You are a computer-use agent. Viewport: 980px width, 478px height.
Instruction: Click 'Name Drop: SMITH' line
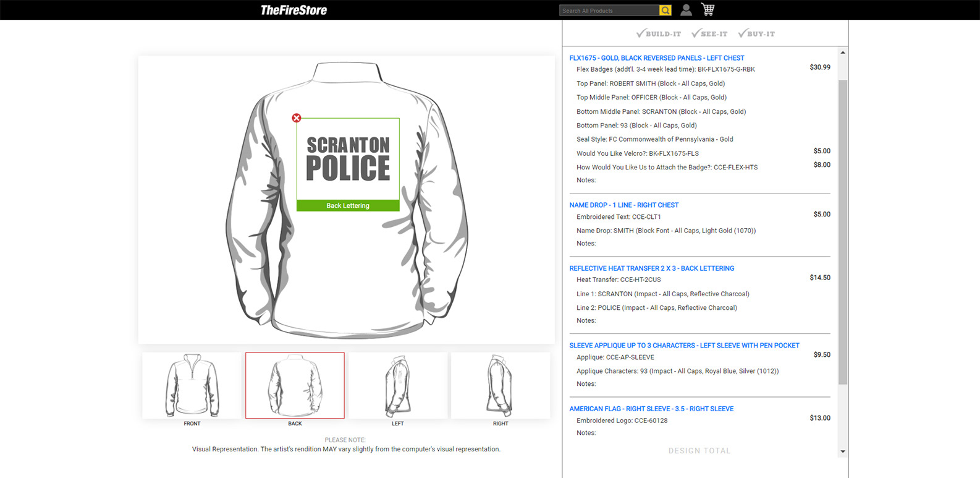coord(666,231)
